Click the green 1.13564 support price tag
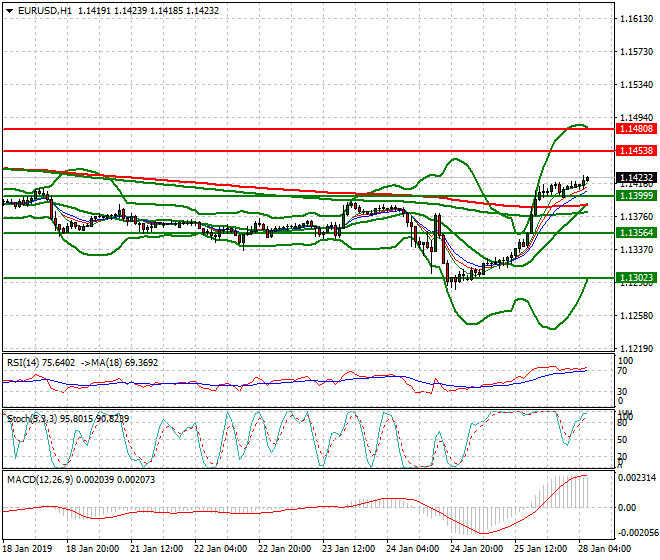The height and width of the screenshot is (560, 660). pyautogui.click(x=636, y=232)
